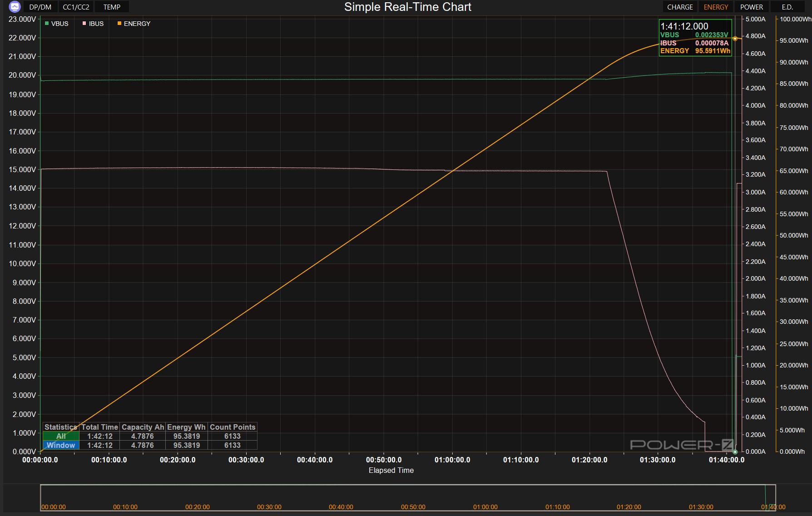Click the 100.000Wh label on the energy axis

pyautogui.click(x=795, y=19)
